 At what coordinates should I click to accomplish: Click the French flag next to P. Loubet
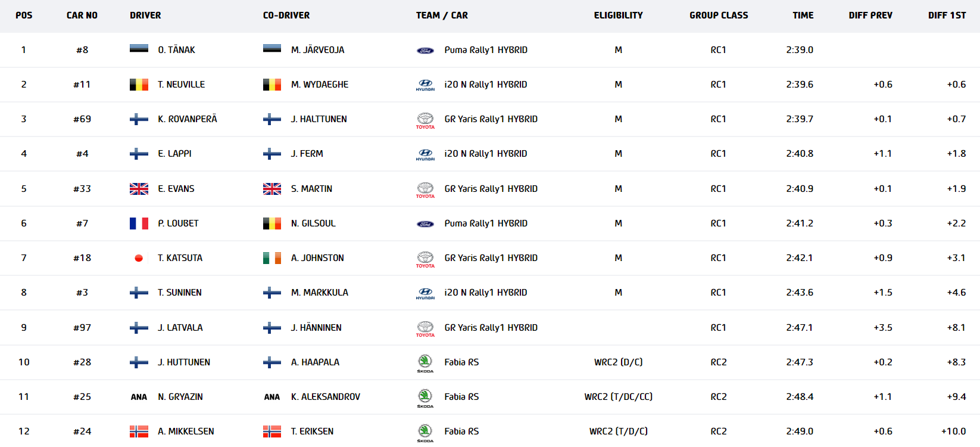pos(139,223)
